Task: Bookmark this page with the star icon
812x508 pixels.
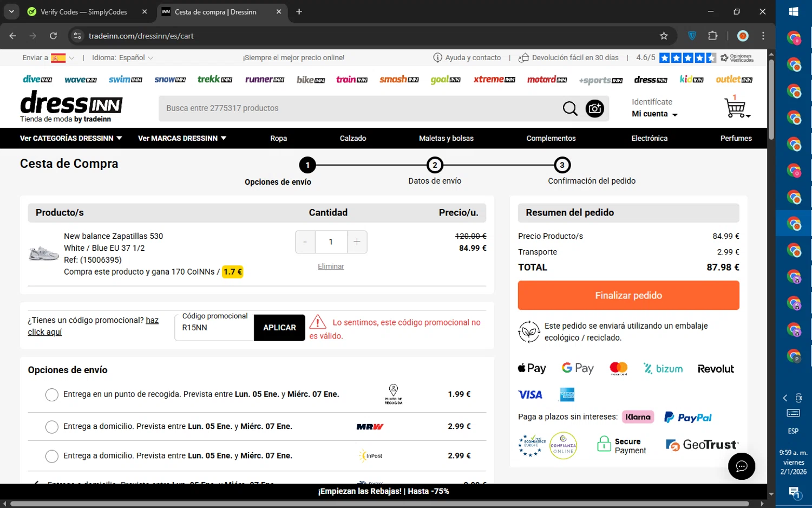Action: click(664, 36)
